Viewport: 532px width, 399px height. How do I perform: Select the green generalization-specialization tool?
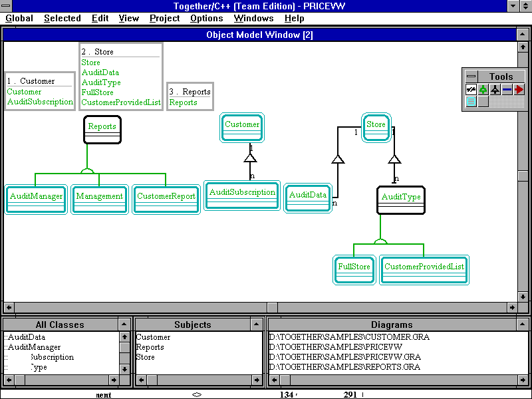coord(483,89)
